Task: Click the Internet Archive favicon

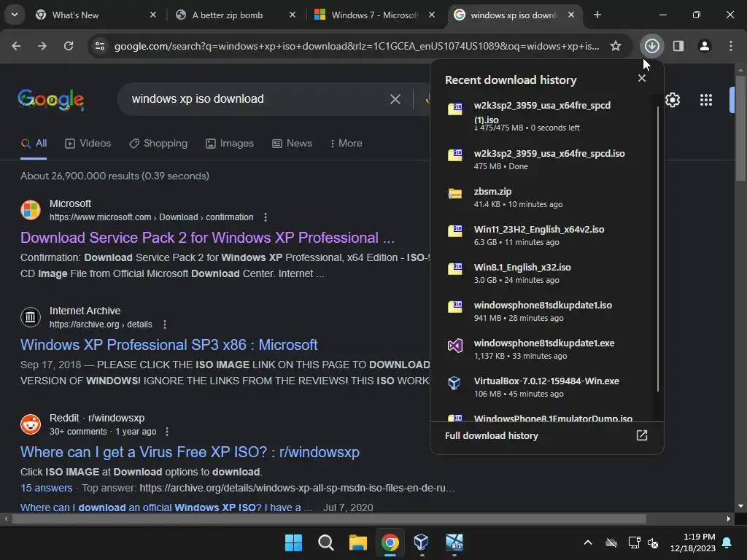Action: [x=31, y=317]
